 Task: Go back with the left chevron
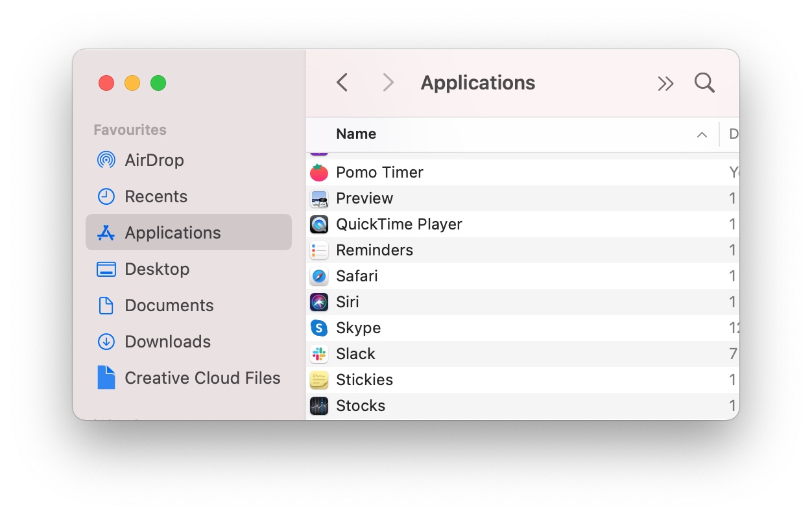pos(342,83)
